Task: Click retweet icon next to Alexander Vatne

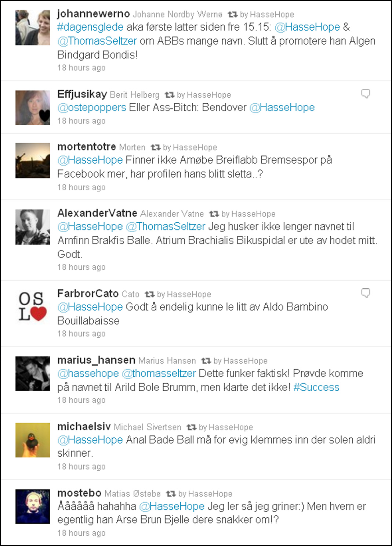Action: tap(214, 214)
